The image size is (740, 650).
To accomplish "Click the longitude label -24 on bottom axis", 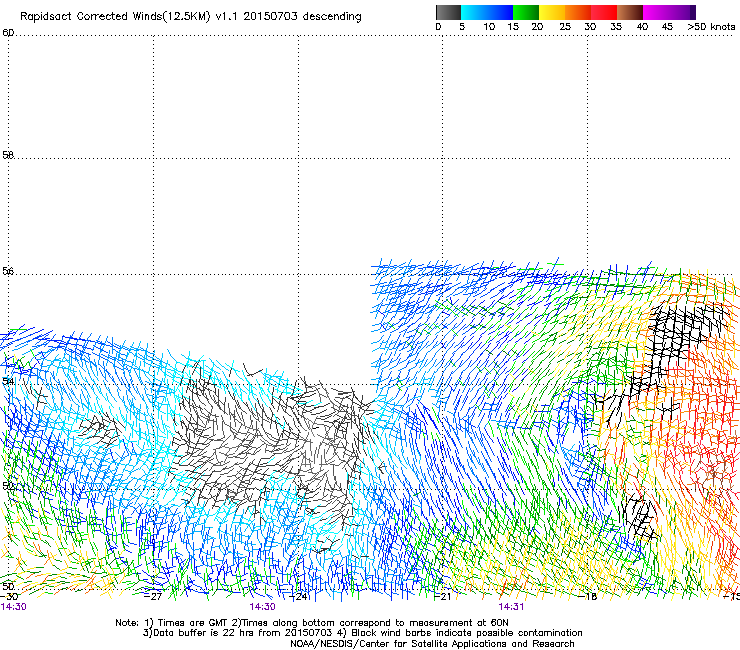I will [298, 596].
